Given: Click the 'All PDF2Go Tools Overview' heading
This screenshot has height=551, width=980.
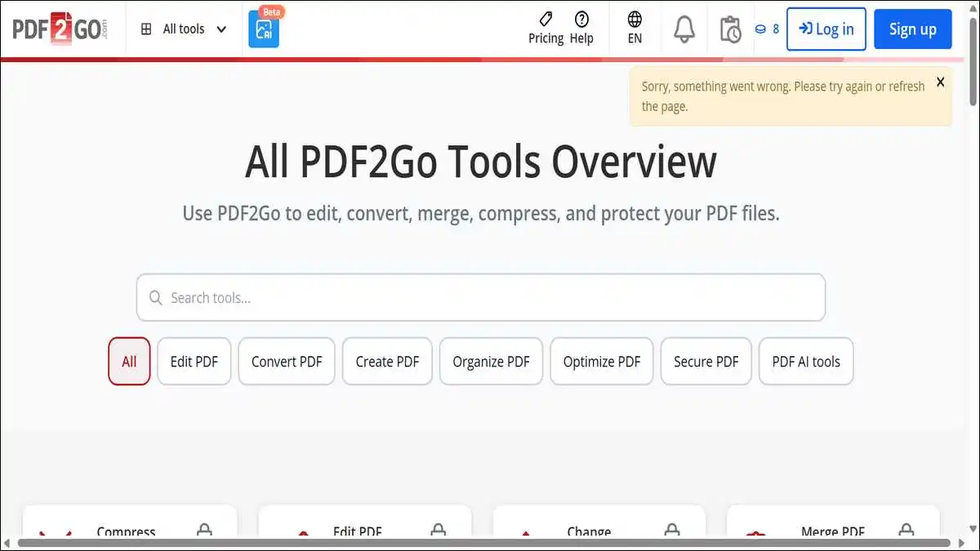Looking at the screenshot, I should pyautogui.click(x=481, y=162).
